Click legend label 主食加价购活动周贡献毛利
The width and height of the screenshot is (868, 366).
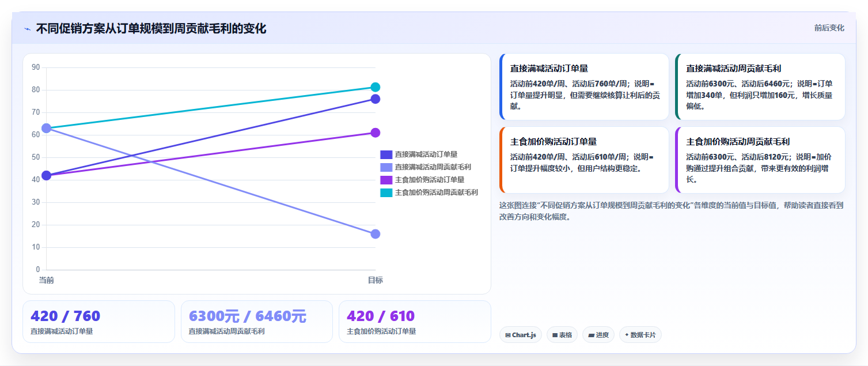click(x=437, y=193)
